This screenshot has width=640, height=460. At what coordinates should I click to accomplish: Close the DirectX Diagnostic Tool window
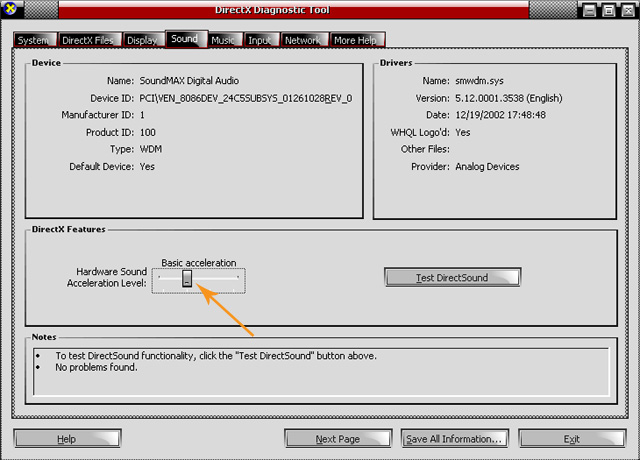click(x=625, y=11)
